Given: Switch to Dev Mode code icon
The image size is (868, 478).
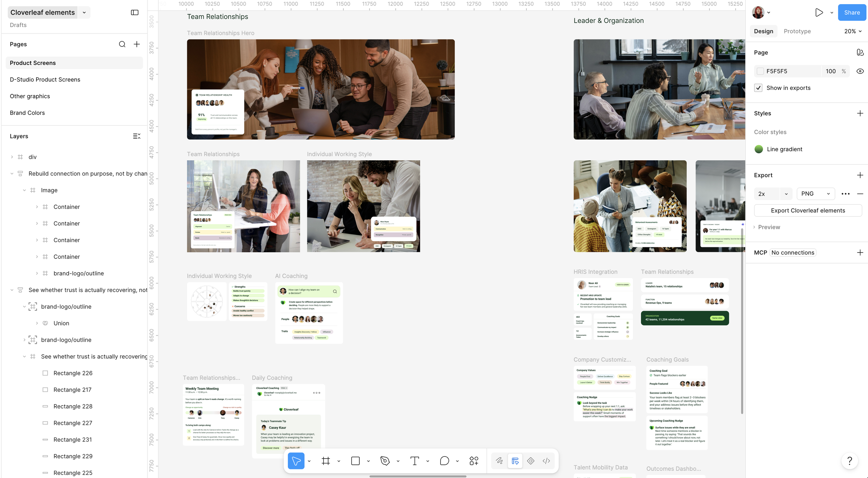Looking at the screenshot, I should tap(546, 461).
